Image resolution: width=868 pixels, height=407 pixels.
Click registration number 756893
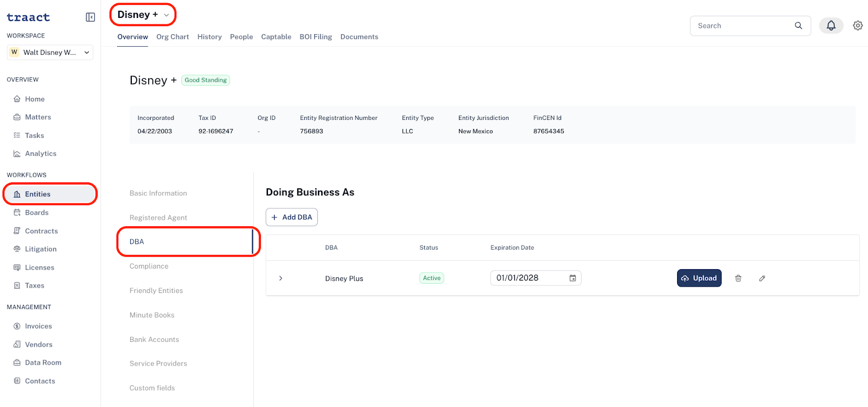point(311,131)
